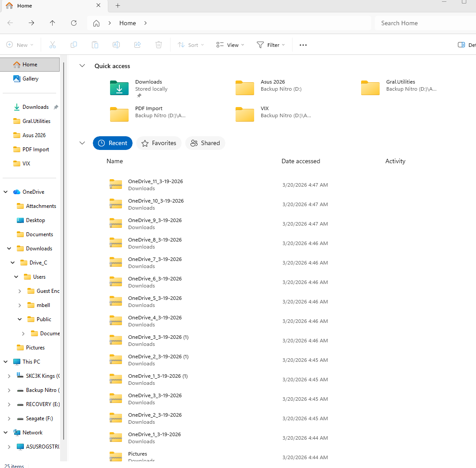Image resolution: width=476 pixels, height=468 pixels.
Task: Expand the Seagate (F:) drive node
Action: point(9,419)
